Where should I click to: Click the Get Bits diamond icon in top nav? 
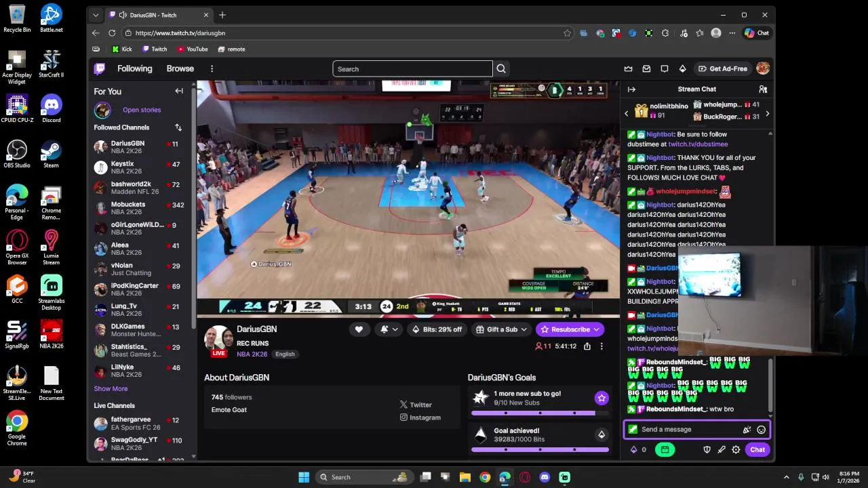(x=683, y=68)
